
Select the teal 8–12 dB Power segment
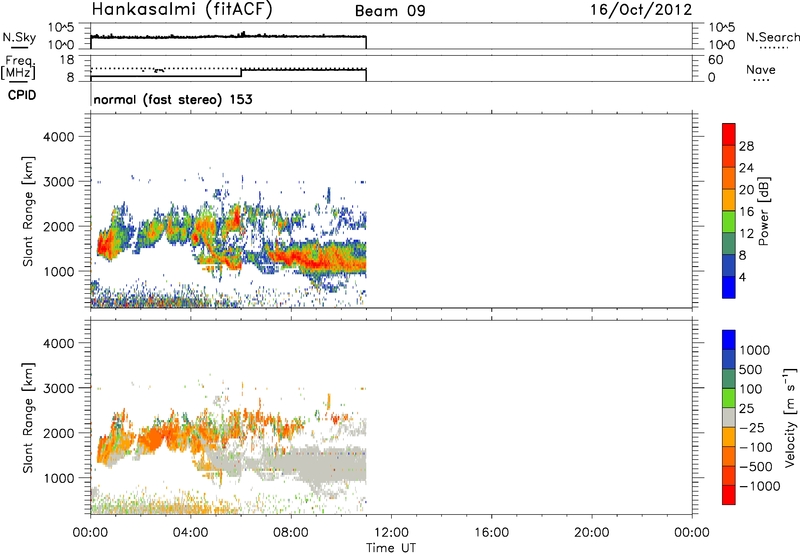[729, 244]
